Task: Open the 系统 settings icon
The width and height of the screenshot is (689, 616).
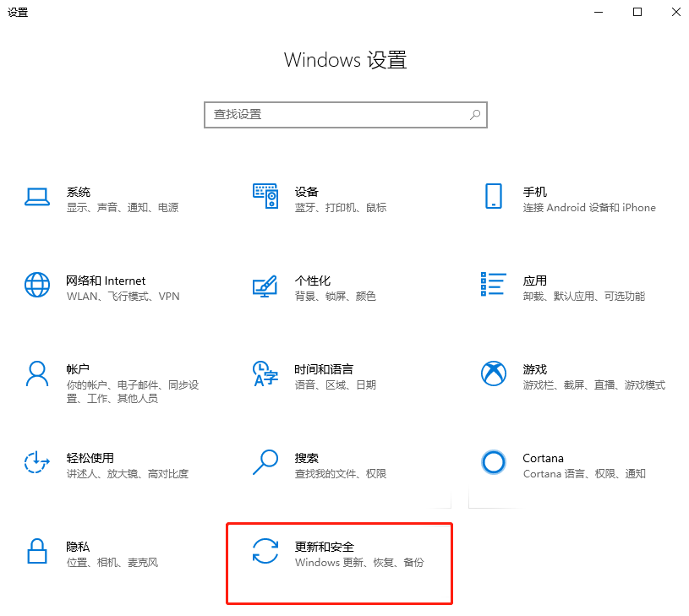Action: click(37, 196)
